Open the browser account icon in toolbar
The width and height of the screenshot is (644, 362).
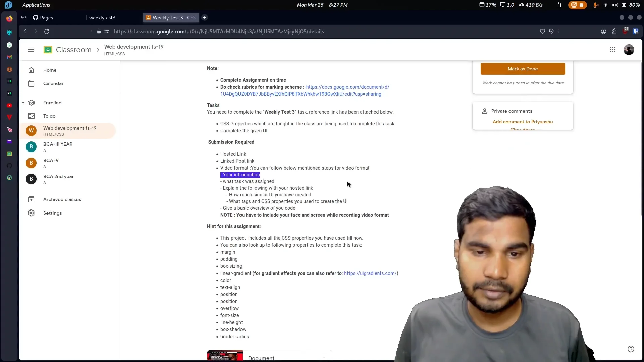coord(603,31)
